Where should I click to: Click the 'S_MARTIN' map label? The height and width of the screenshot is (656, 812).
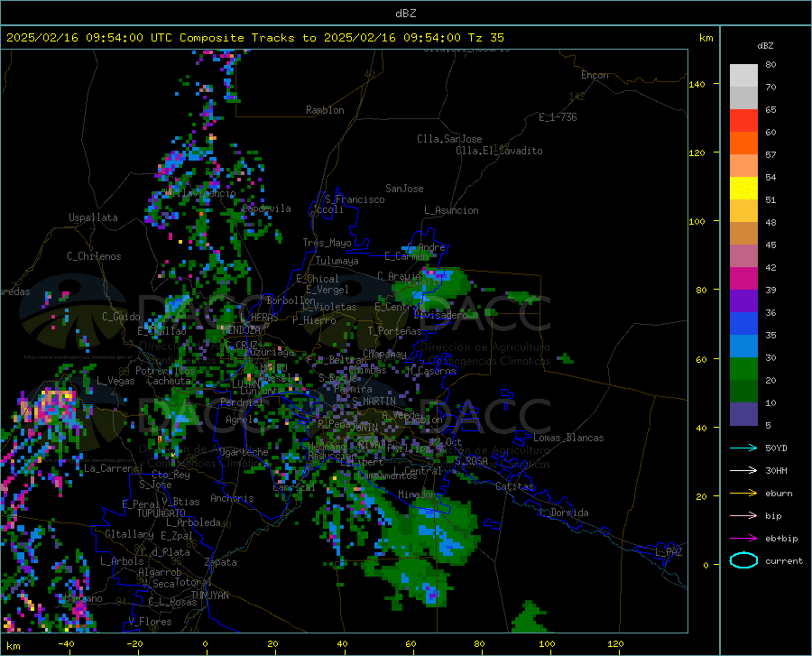[374, 401]
